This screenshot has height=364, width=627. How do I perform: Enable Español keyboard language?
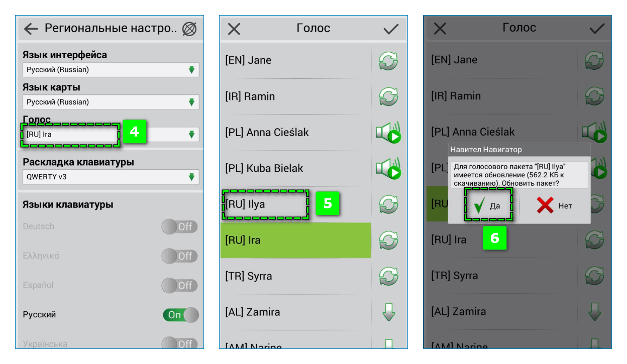180,285
